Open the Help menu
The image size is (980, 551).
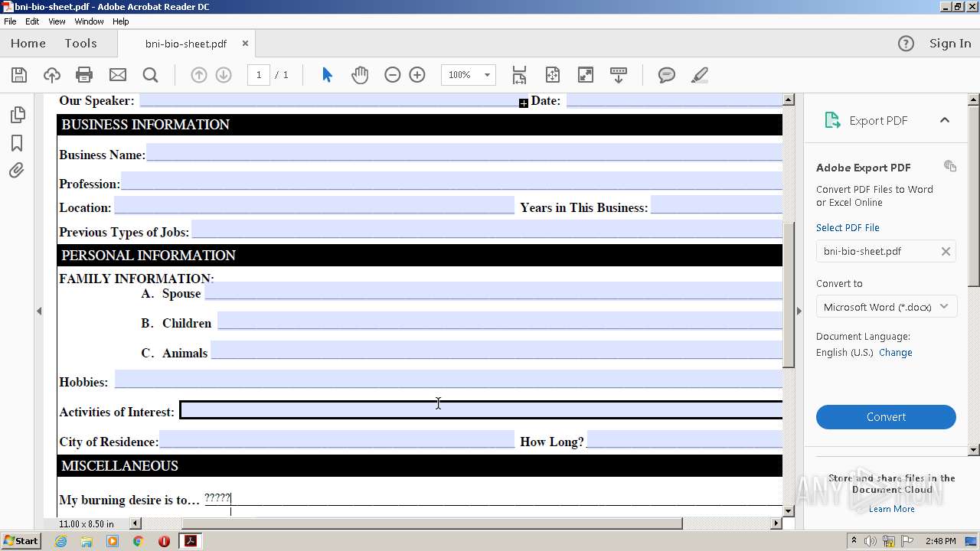click(121, 21)
